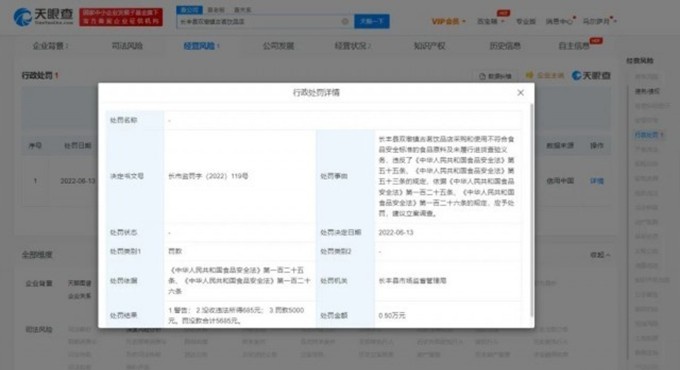
Task: Click the 处罚状态 label cell
Action: (x=135, y=233)
